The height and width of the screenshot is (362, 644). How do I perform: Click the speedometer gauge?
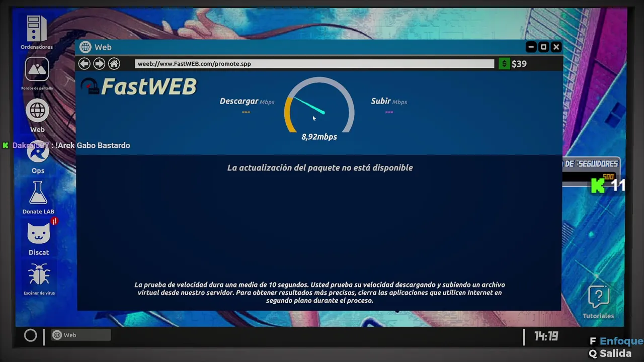coord(319,105)
